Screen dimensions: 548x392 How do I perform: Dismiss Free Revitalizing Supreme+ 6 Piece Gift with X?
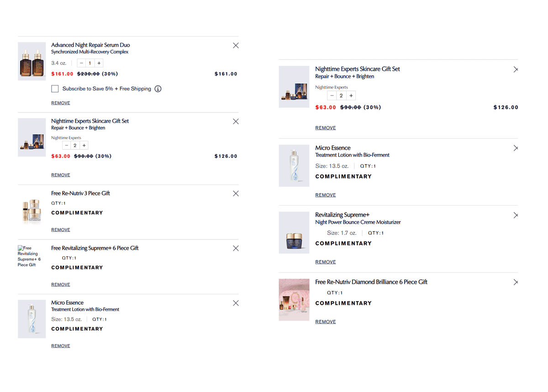point(236,249)
